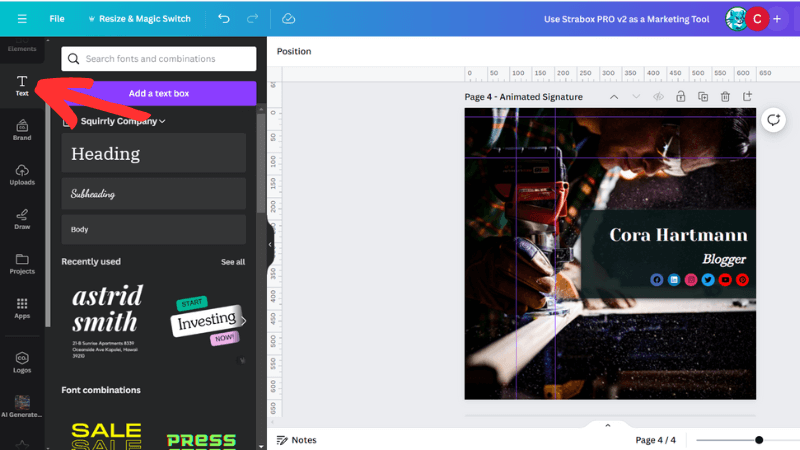
Task: Move page up with chevron arrow
Action: coord(613,97)
